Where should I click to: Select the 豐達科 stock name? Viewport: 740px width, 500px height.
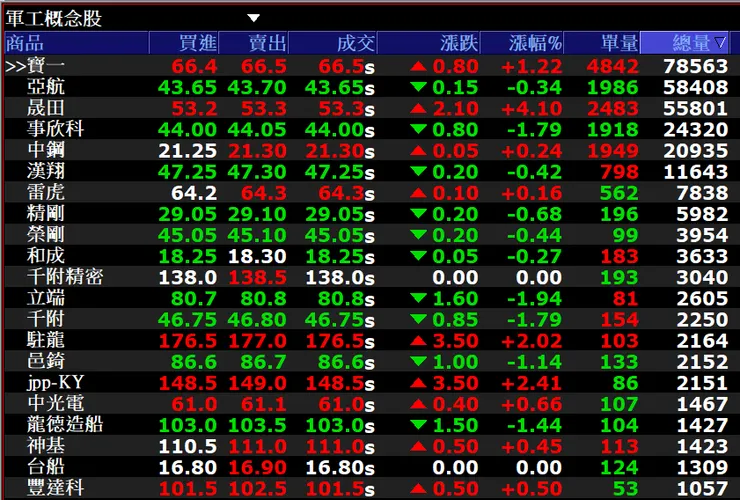point(55,488)
